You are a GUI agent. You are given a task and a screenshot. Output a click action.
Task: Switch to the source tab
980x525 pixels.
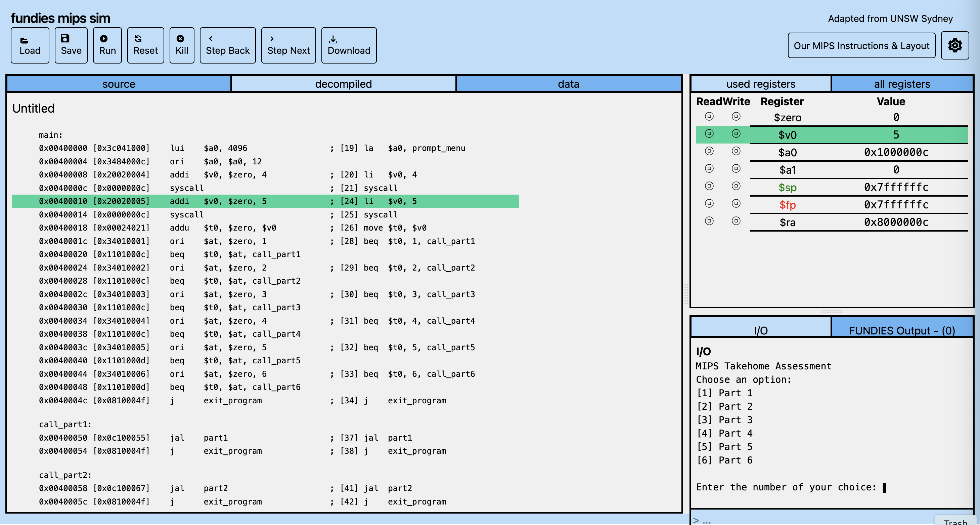pos(119,84)
